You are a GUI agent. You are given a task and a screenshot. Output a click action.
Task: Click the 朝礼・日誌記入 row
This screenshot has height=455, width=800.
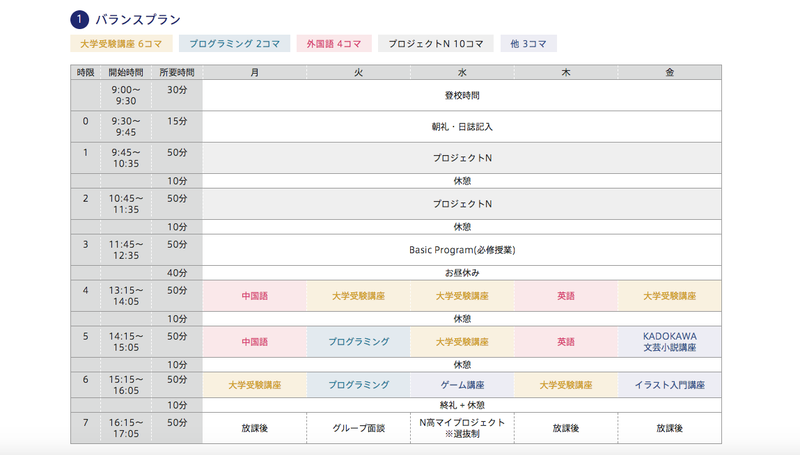pyautogui.click(x=461, y=127)
